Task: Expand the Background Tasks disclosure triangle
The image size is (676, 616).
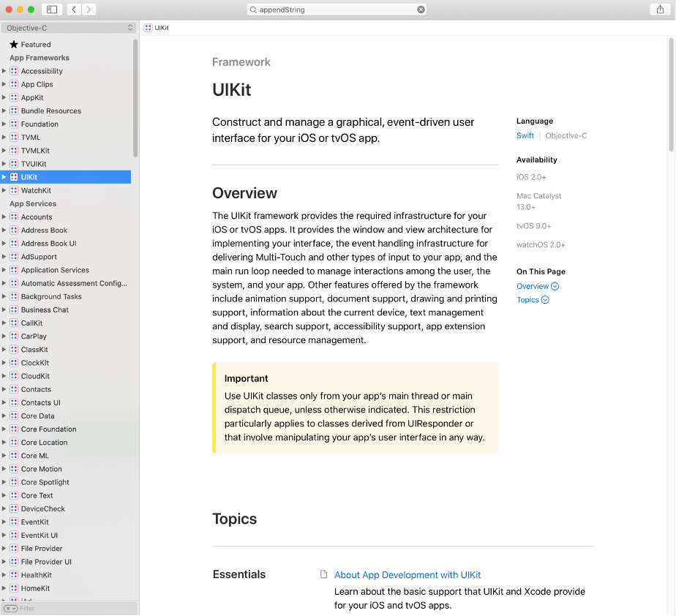Action: [x=4, y=296]
